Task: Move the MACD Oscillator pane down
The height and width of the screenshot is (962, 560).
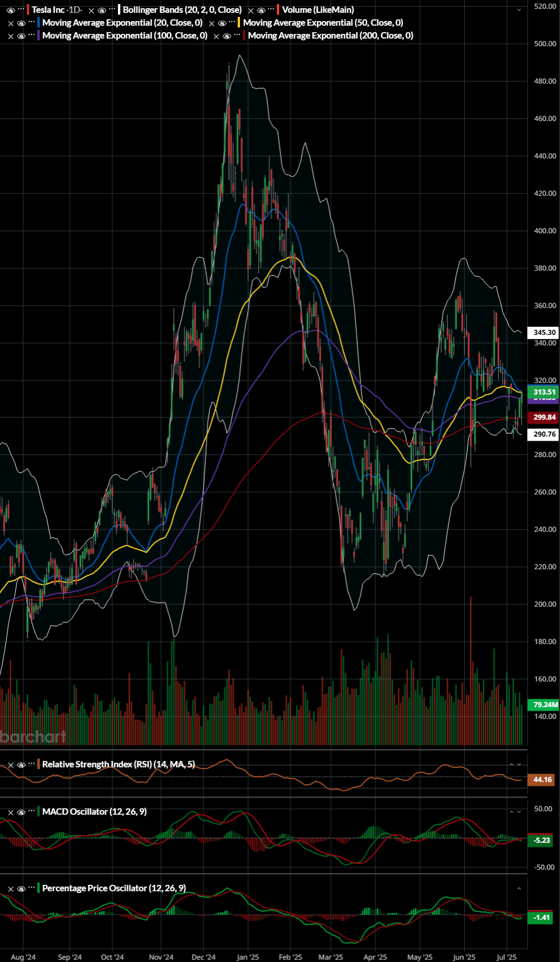Action: (x=519, y=812)
